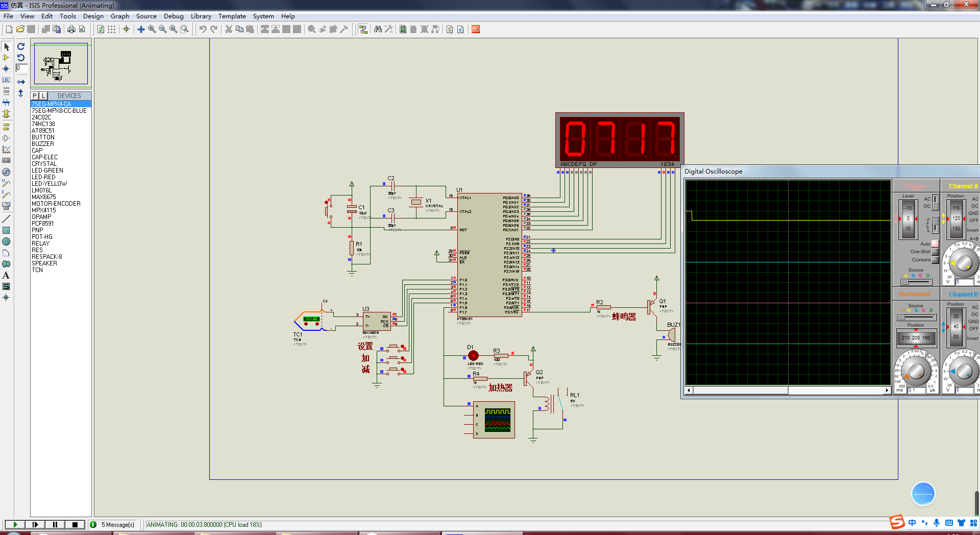
Task: Select AT89C51 in devices list
Action: [x=43, y=131]
